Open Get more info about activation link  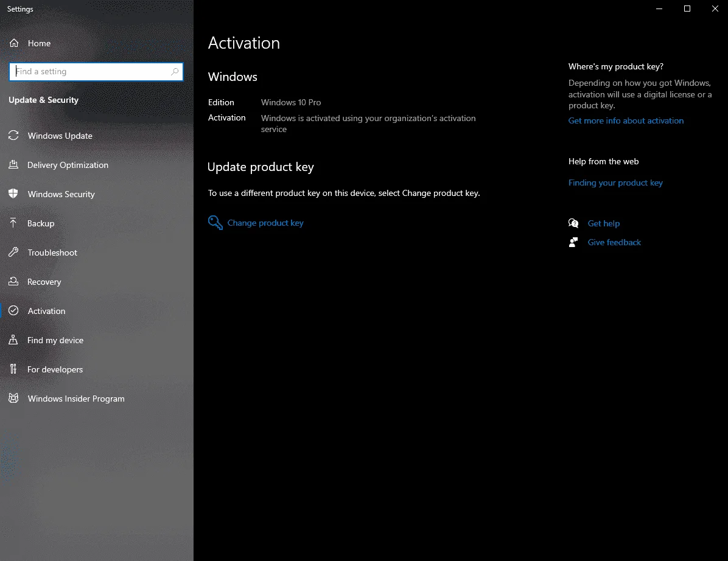(626, 120)
